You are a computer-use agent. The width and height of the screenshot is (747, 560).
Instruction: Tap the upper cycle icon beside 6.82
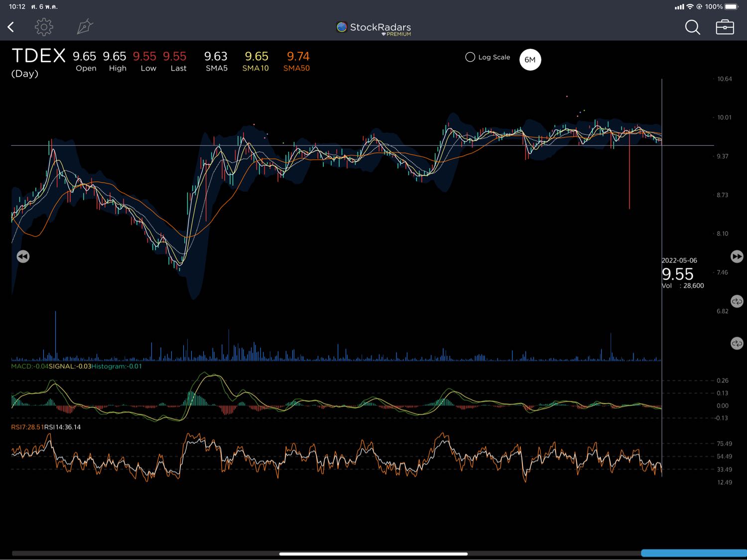[737, 302]
